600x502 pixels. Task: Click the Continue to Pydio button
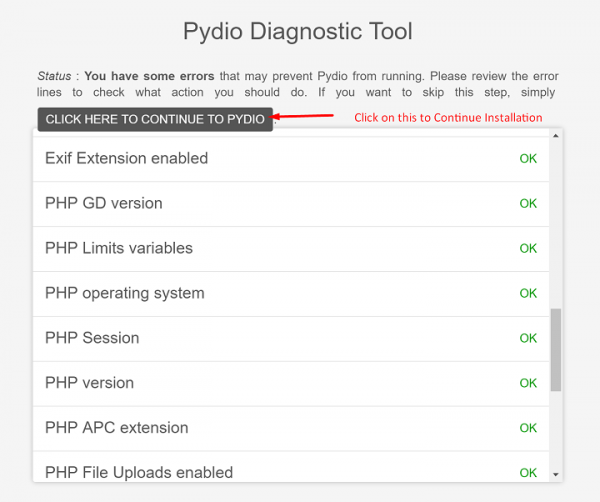coord(155,119)
